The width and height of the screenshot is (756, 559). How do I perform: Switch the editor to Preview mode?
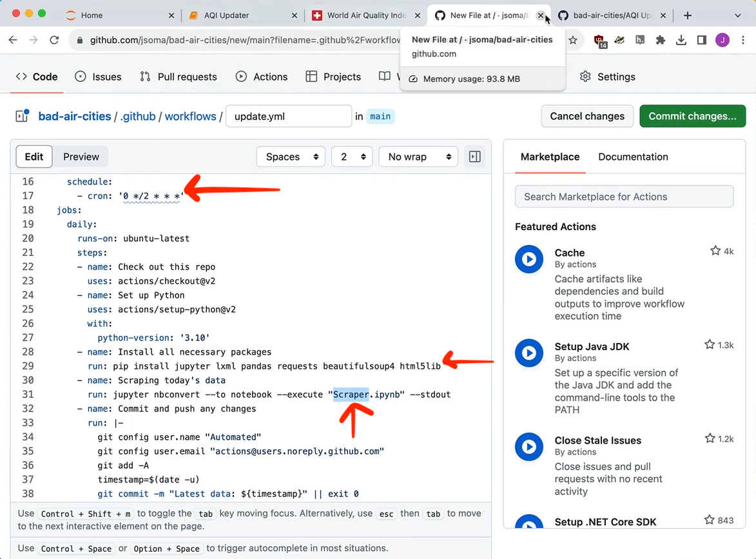(81, 157)
